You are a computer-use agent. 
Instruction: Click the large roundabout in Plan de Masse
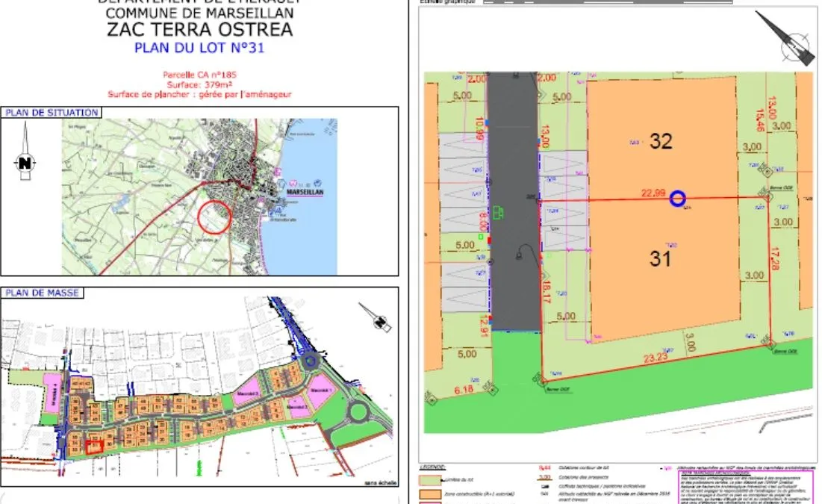(358, 411)
